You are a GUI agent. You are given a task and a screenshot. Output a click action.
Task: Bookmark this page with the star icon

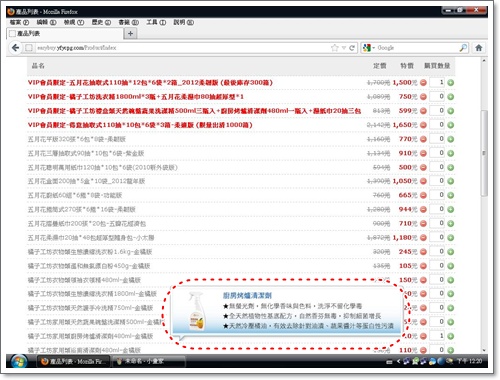coord(335,48)
